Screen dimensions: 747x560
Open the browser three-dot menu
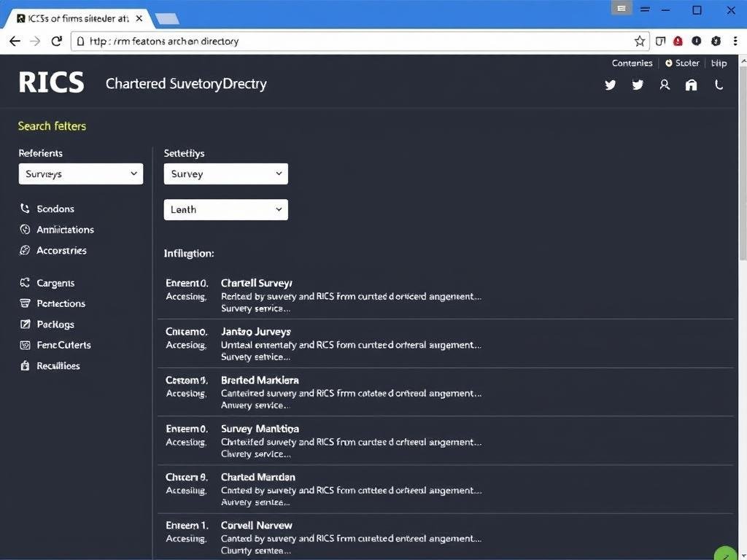[735, 42]
